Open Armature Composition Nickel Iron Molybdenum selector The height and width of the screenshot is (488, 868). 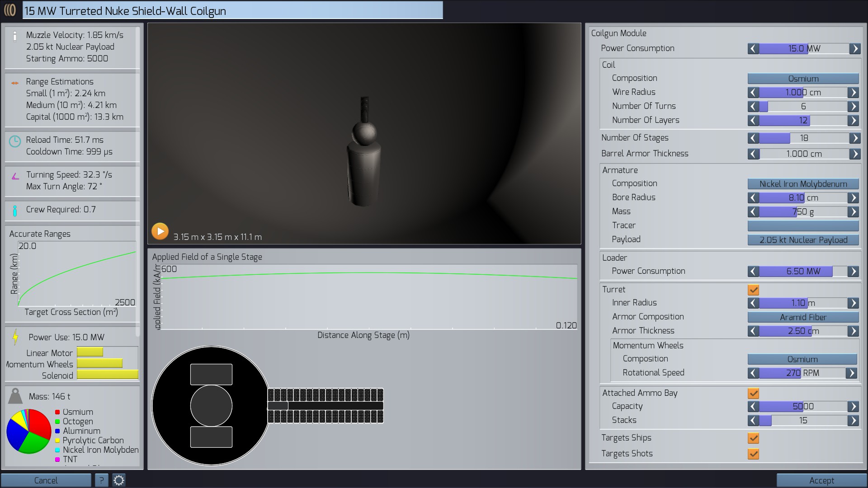click(803, 183)
